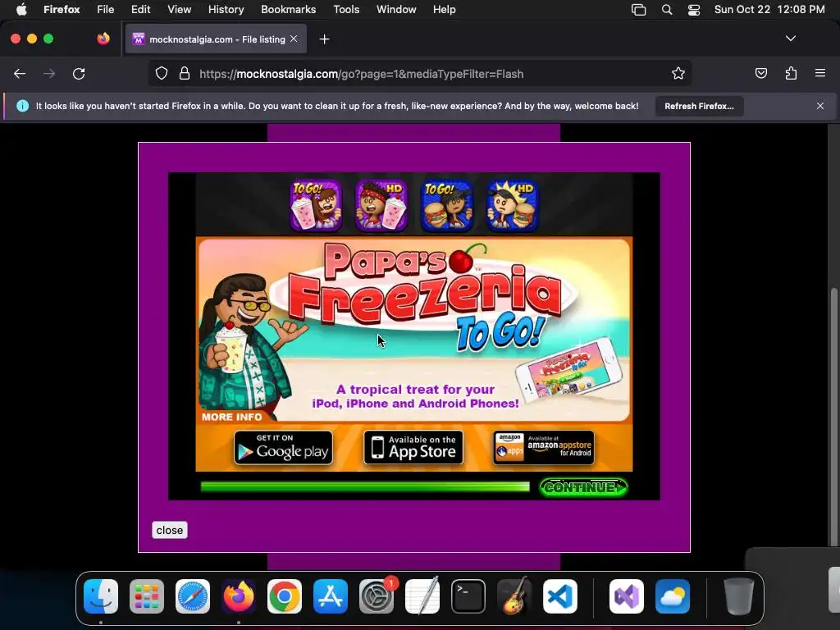840x630 pixels.
Task: Open the Bookmarks menu
Action: [288, 9]
